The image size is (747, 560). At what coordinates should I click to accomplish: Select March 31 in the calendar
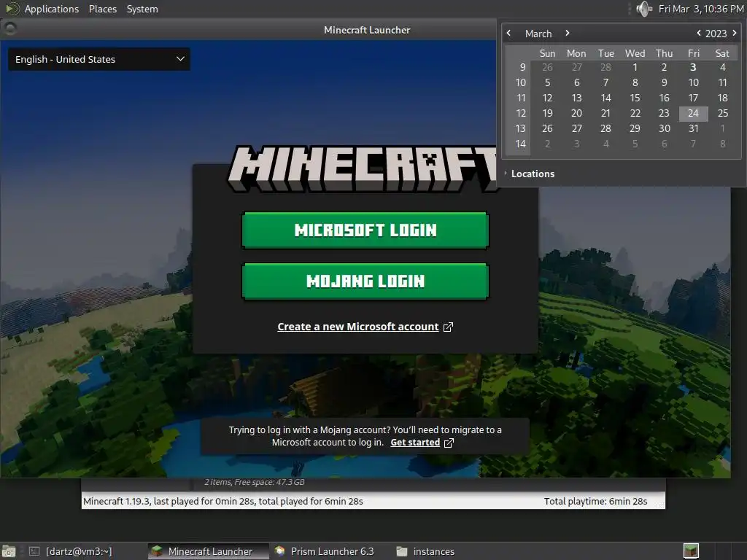693,128
